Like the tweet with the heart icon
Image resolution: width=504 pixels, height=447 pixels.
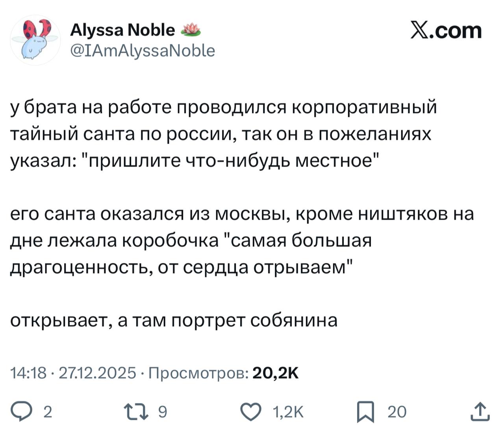pos(251,412)
